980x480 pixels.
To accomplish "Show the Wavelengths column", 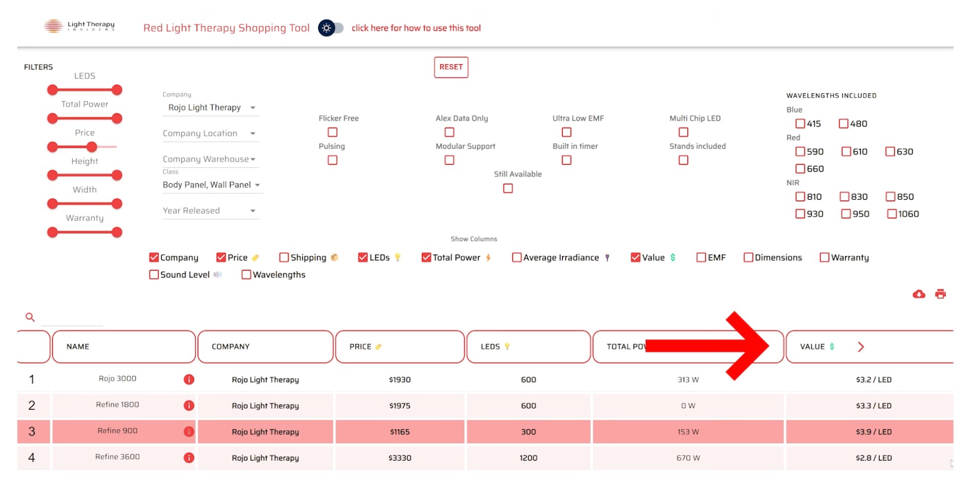I will 246,275.
